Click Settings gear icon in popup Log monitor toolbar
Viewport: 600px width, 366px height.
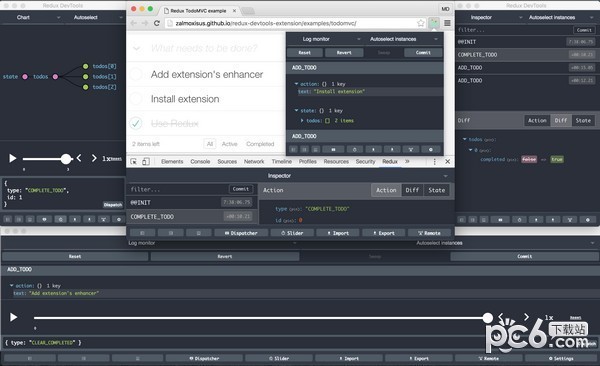pyautogui.click(x=431, y=149)
